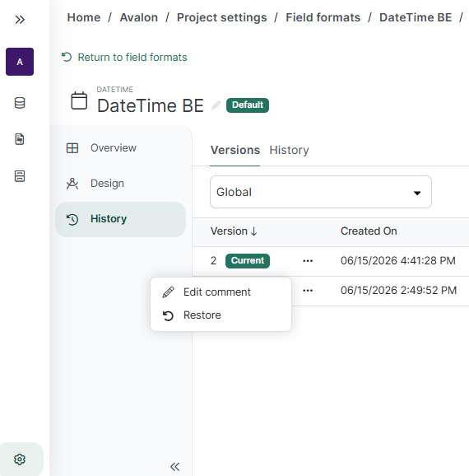This screenshot has width=469, height=476.
Task: Collapse the side panel with double-left chevron
Action: (175, 467)
